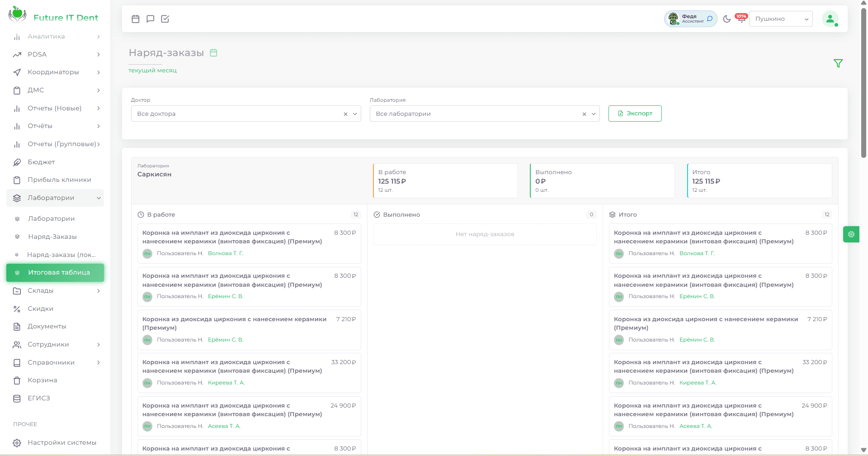This screenshot has height=456, width=868.
Task: Click the Бюджет leaf icon
Action: (x=17, y=162)
